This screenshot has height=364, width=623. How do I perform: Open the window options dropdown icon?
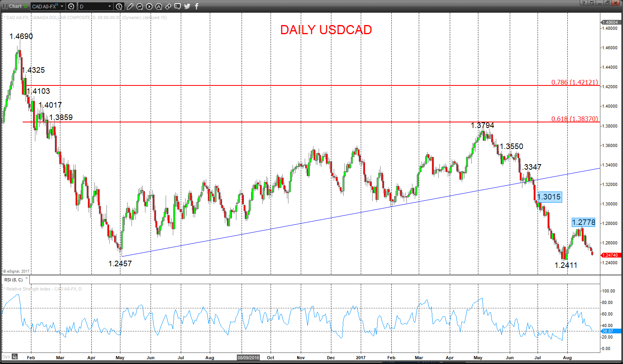point(591,3)
